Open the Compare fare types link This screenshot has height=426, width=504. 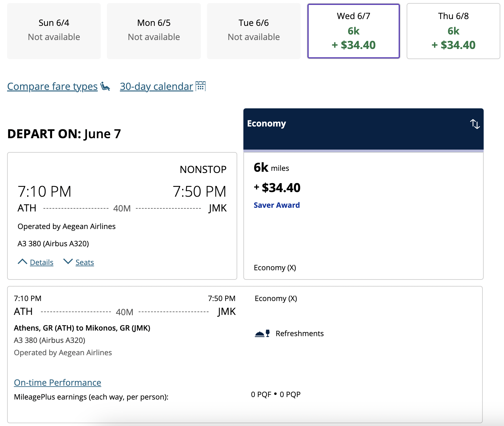pyautogui.click(x=52, y=86)
